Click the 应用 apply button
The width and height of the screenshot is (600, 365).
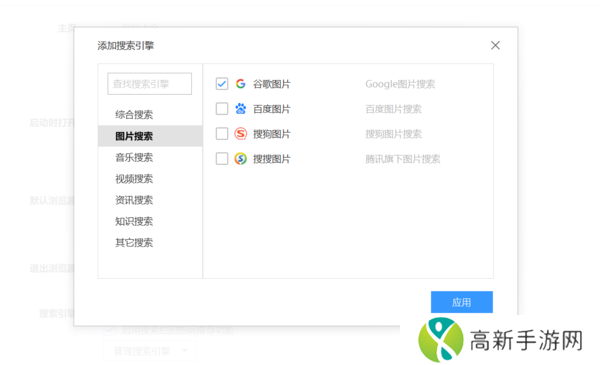click(461, 302)
